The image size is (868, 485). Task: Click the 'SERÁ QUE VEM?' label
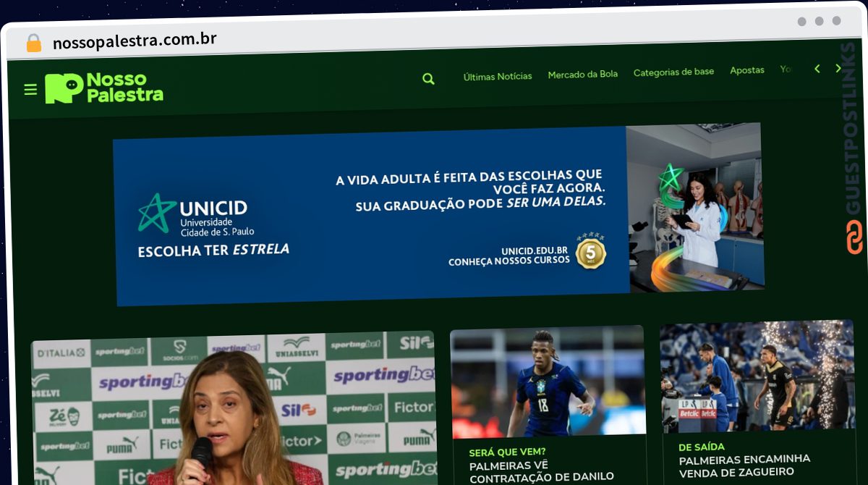508,452
